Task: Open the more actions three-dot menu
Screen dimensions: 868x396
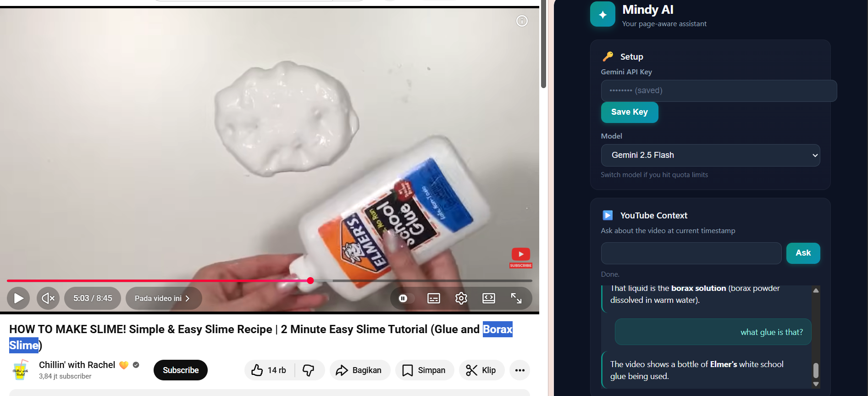Action: pyautogui.click(x=520, y=370)
